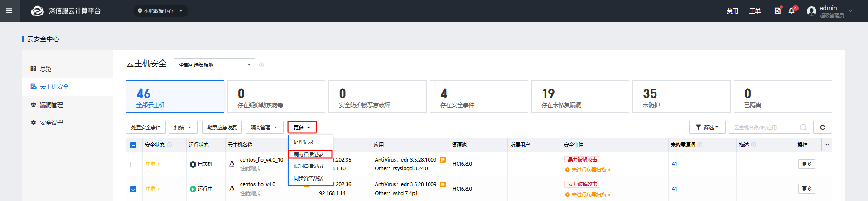Image resolution: width=868 pixels, height=201 pixels.
Task: Check the centos_fio_v4.0_10 row checkbox
Action: (x=133, y=164)
